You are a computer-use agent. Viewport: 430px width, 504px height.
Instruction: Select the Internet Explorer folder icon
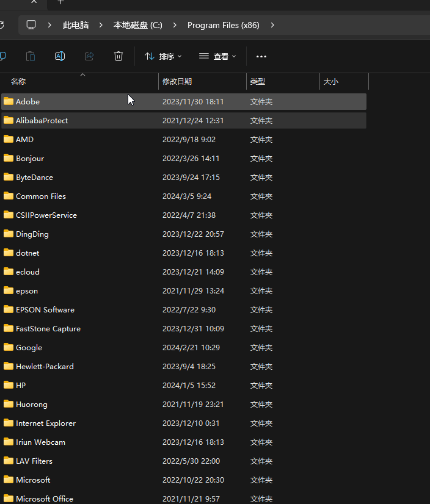coord(9,423)
